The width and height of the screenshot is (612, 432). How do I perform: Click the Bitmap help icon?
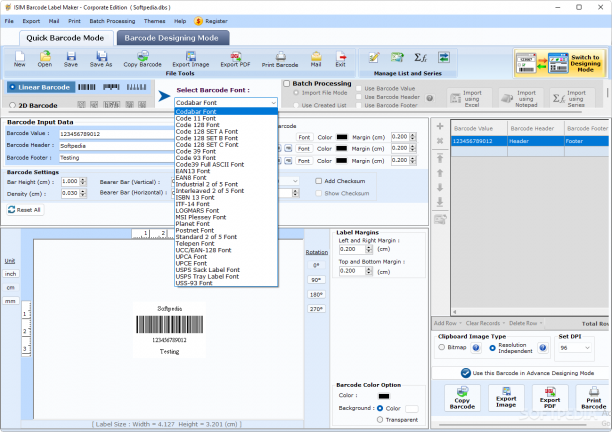[x=476, y=348]
